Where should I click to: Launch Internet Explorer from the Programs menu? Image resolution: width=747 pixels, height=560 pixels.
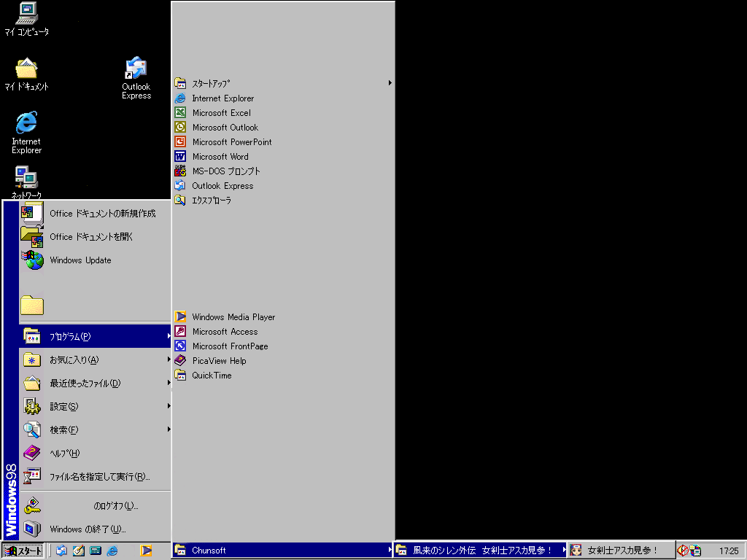click(x=283, y=98)
